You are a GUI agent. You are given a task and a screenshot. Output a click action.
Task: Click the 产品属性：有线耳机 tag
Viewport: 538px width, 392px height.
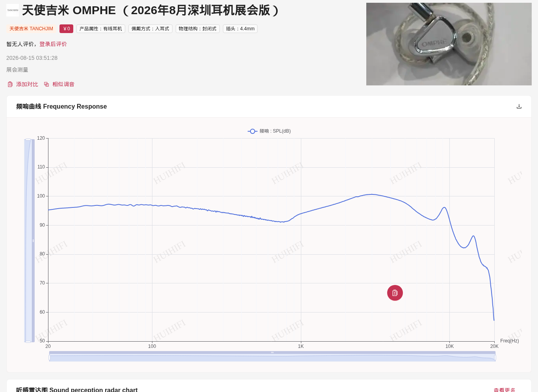[101, 29]
